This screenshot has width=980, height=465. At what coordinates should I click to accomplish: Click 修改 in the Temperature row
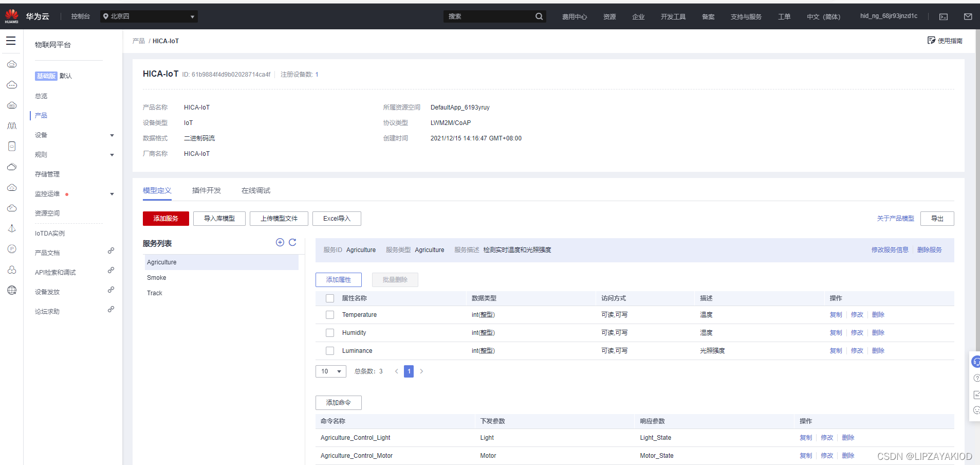857,315
